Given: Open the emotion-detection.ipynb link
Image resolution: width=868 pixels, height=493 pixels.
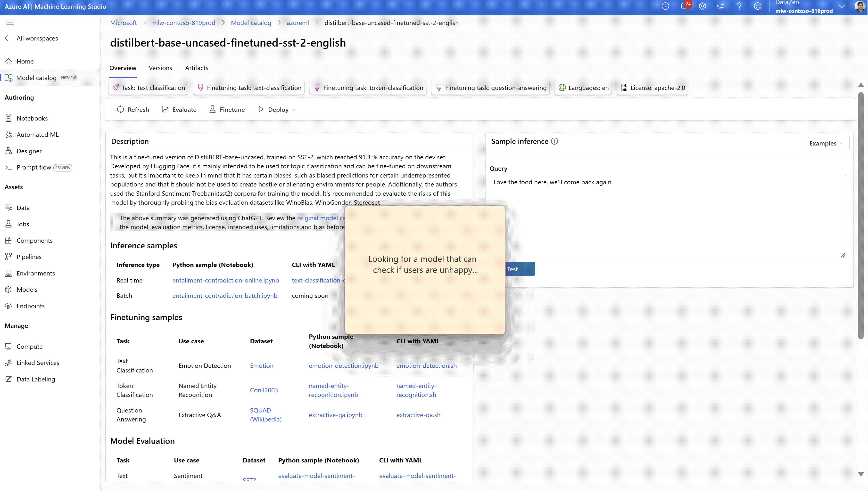Looking at the screenshot, I should tap(343, 366).
